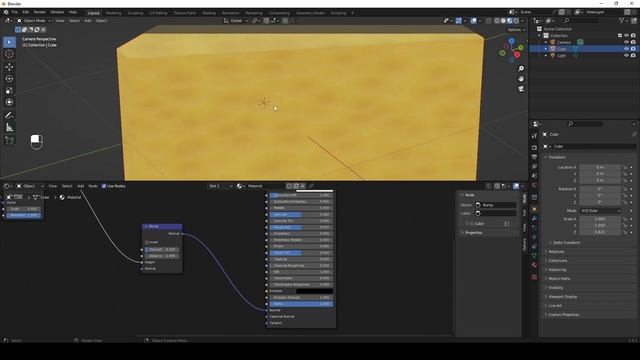Click node Name field containing Bump
The width and height of the screenshot is (640, 360).
pos(496,205)
